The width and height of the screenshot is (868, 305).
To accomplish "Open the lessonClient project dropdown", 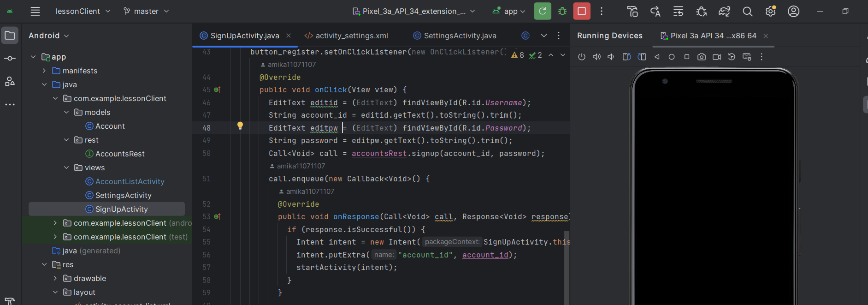I will 83,11.
